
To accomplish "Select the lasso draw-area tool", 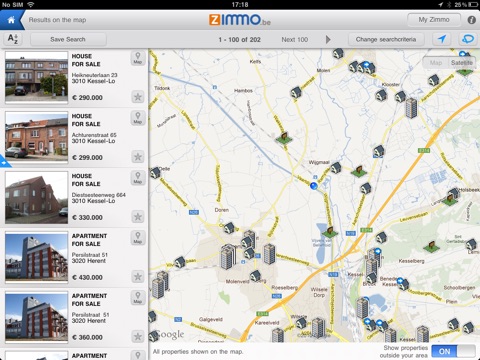I will (x=468, y=39).
